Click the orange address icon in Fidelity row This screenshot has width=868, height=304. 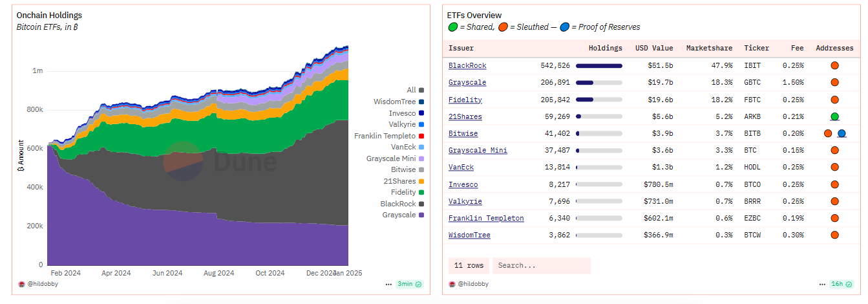pos(834,100)
